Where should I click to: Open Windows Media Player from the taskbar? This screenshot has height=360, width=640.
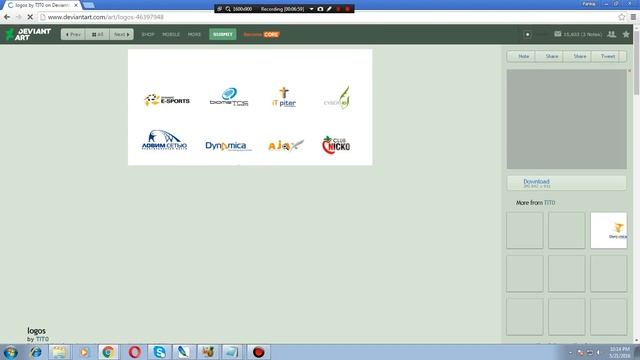pyautogui.click(x=84, y=352)
